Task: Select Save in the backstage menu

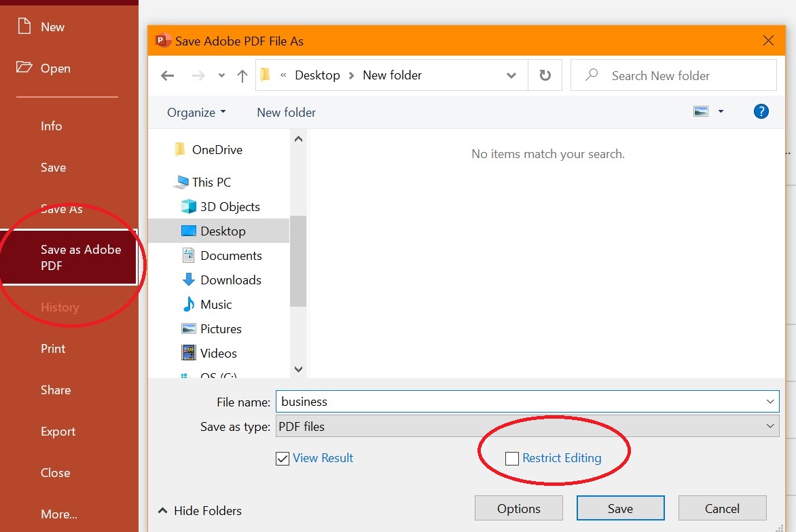Action: (53, 168)
